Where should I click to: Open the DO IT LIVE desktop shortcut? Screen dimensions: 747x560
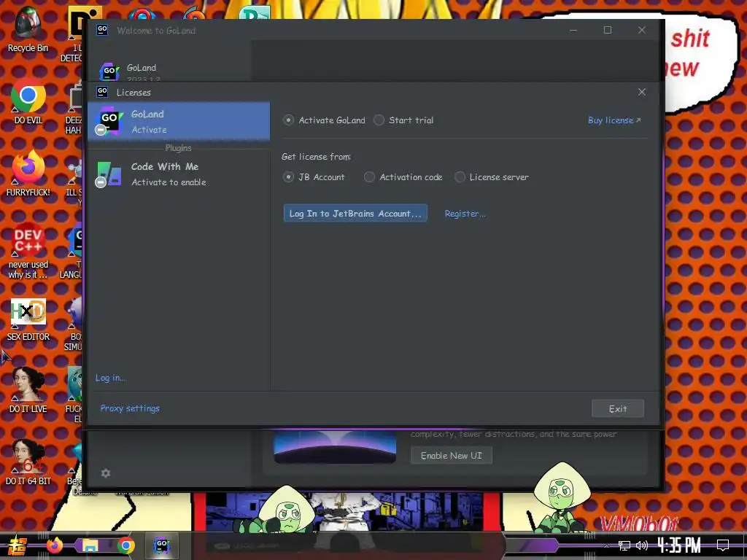[x=28, y=391]
